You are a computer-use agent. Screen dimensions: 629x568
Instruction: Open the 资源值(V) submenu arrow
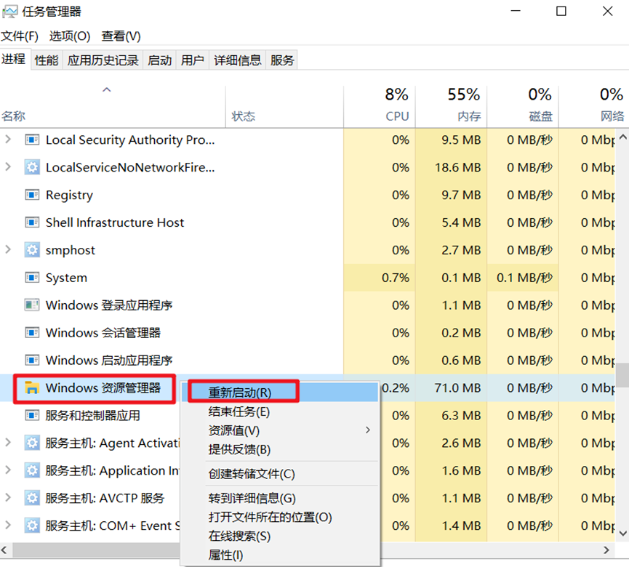(x=368, y=430)
